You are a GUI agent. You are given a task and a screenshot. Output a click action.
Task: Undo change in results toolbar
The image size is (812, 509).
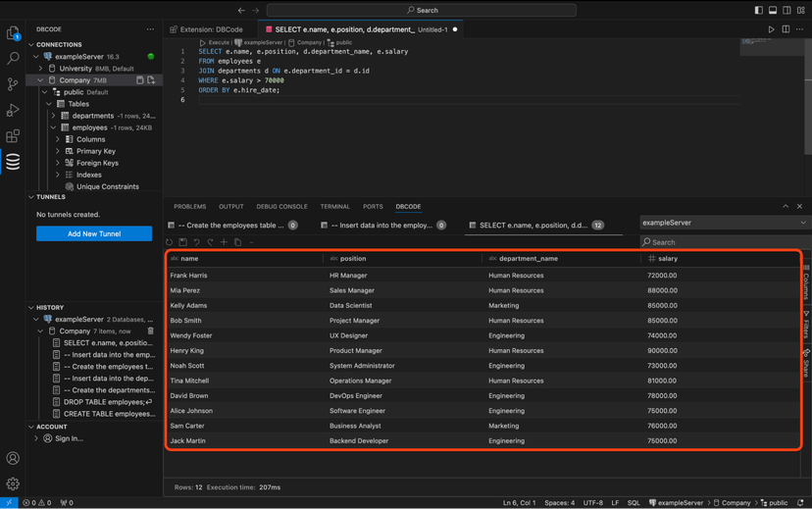[x=197, y=242]
